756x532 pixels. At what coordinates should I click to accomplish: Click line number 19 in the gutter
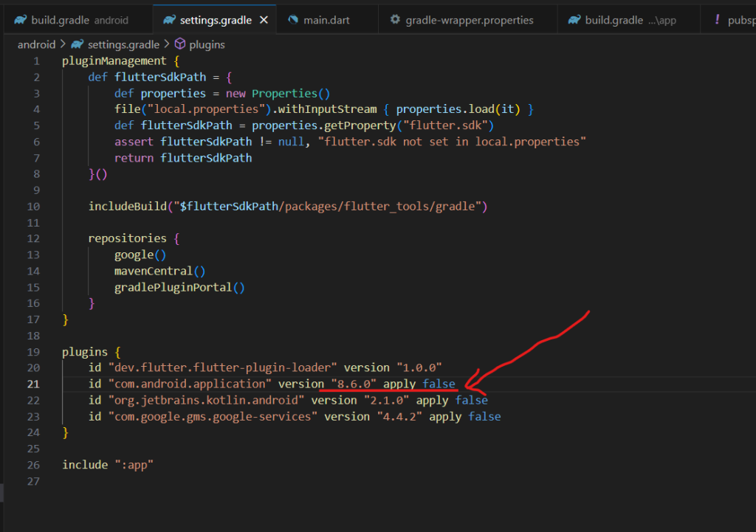coord(33,352)
